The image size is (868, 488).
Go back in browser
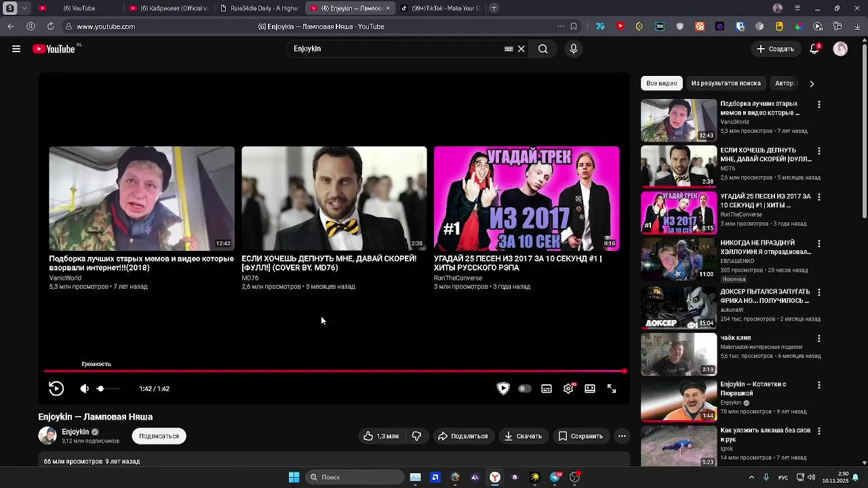[11, 26]
